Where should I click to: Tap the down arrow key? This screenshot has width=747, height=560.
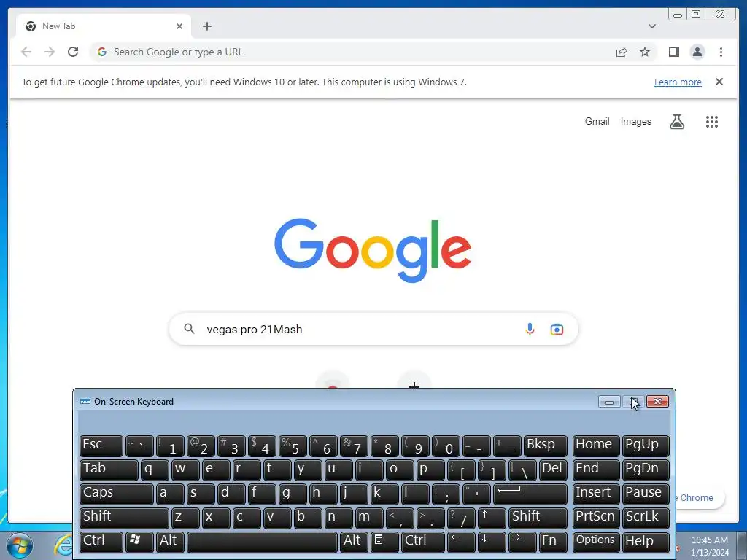click(492, 542)
